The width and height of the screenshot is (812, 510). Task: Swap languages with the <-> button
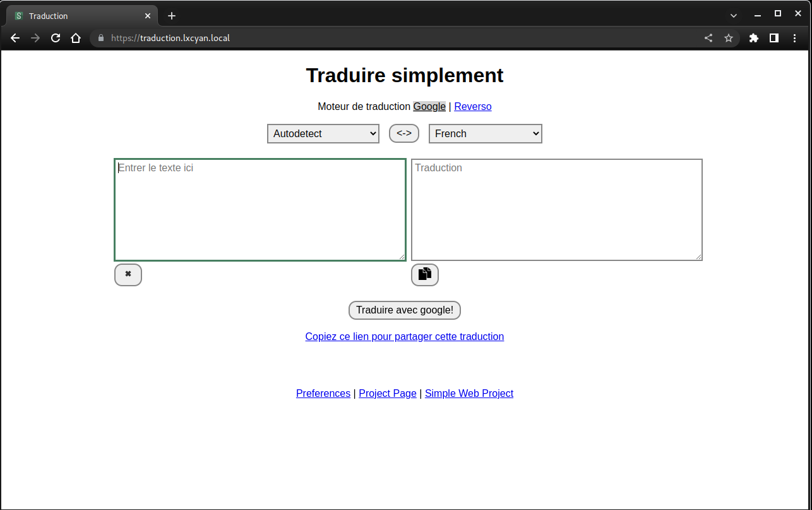point(404,133)
